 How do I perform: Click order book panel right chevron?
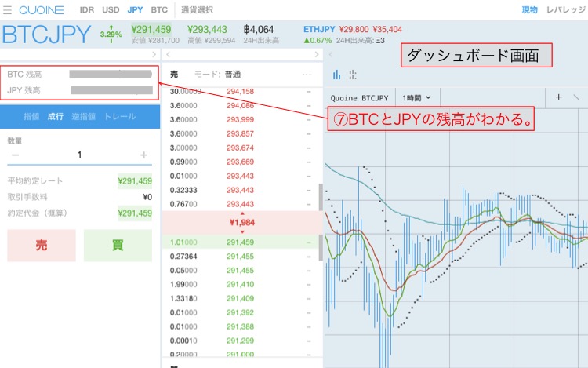tap(317, 54)
